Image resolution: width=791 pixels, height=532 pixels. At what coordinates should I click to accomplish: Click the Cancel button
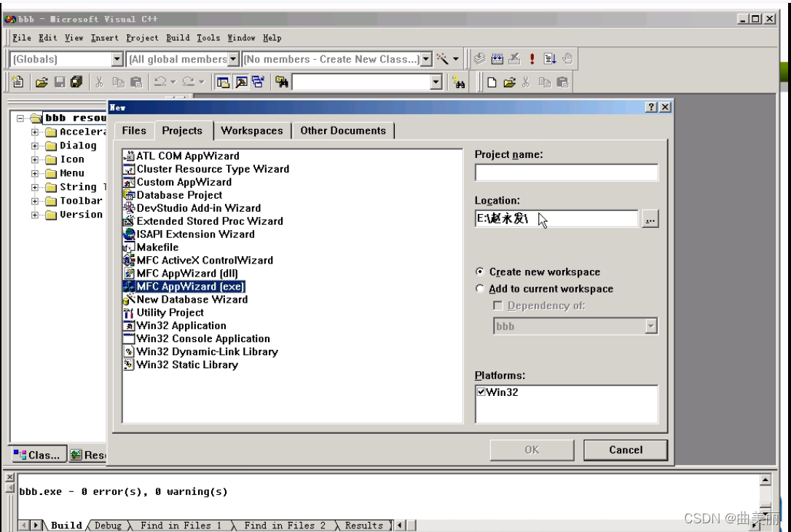click(x=626, y=450)
